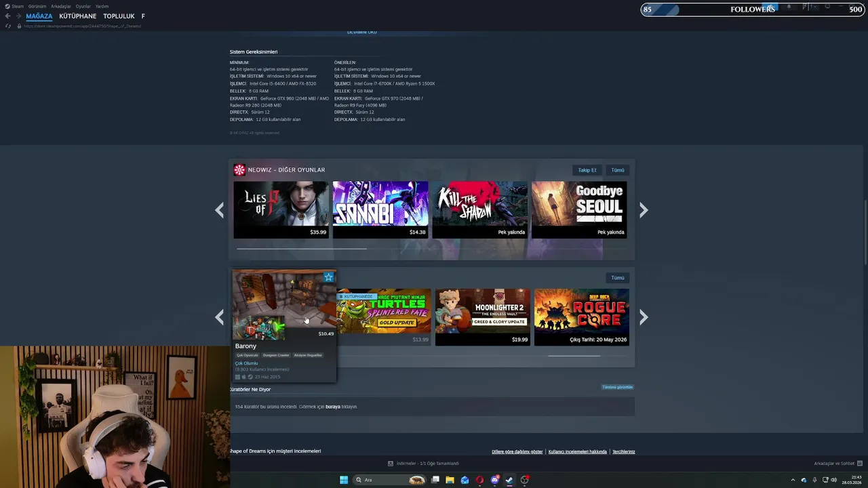Show previous similar games with left arrow
This screenshot has width=868, height=488.
click(219, 317)
